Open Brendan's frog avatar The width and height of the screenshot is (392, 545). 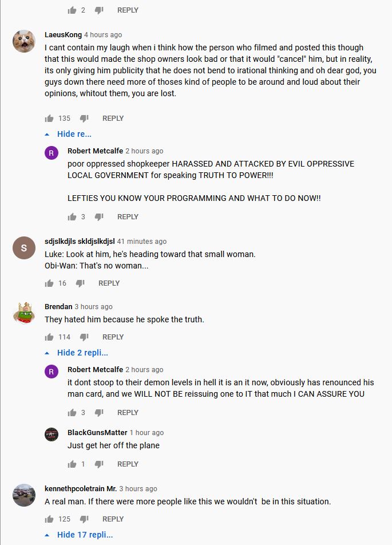coord(24,313)
